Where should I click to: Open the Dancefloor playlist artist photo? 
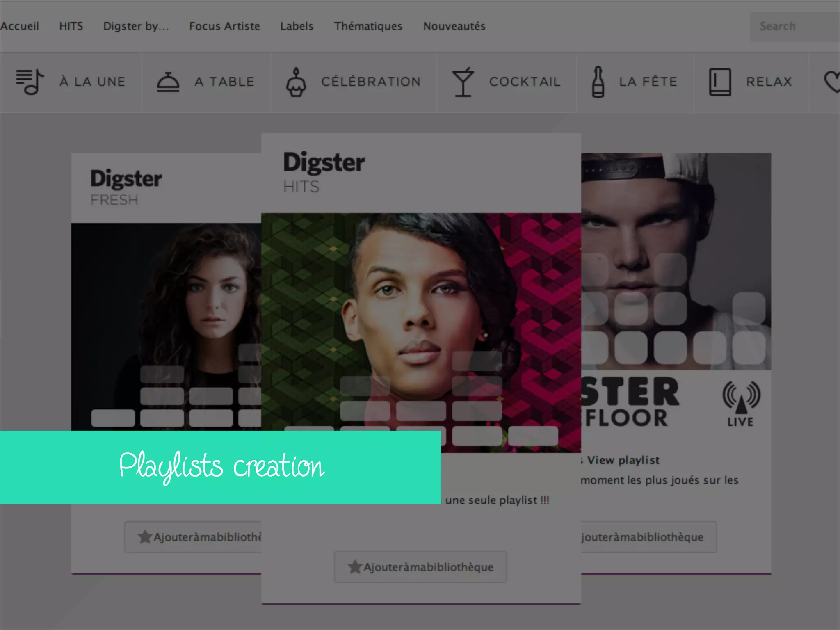tap(676, 261)
